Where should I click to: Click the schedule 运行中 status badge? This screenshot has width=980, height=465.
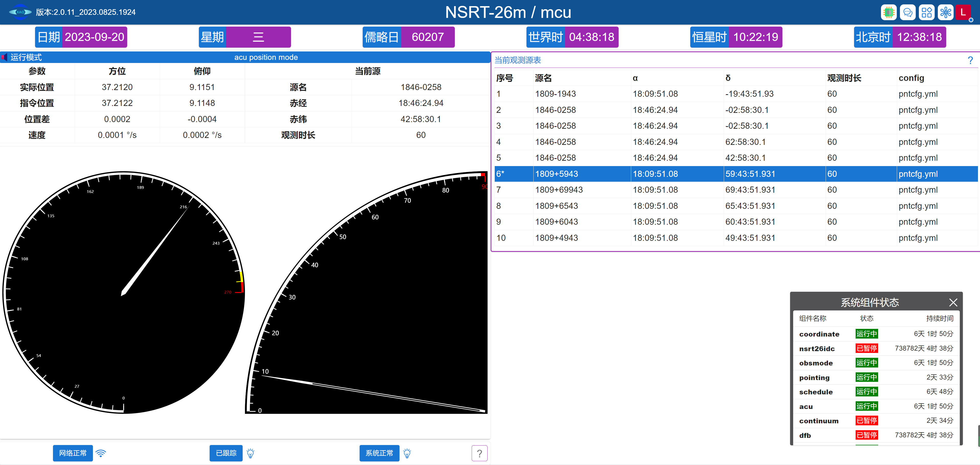tap(867, 392)
